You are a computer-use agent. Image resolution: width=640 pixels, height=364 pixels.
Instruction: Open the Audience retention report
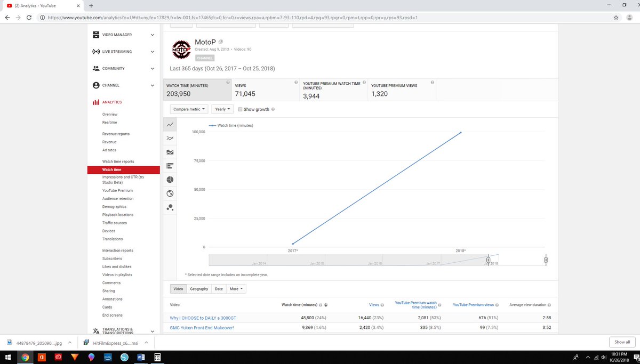point(118,198)
